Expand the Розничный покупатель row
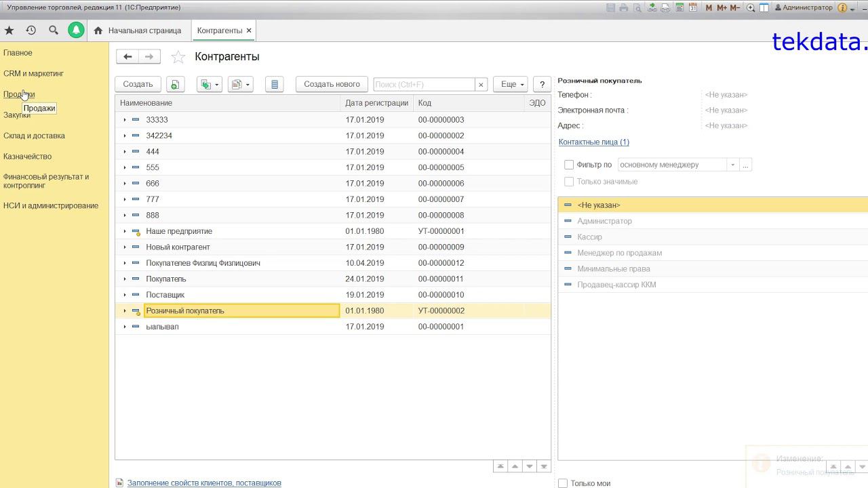Screen dimensions: 868x488 (125, 311)
